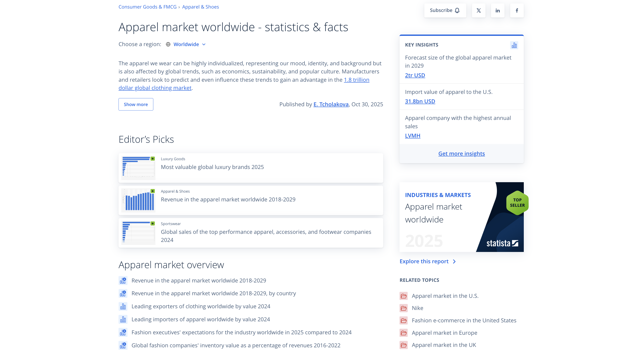Viewport: 644px width, 352px height.
Task: Click folder icon next to Nike topic
Action: point(404,308)
